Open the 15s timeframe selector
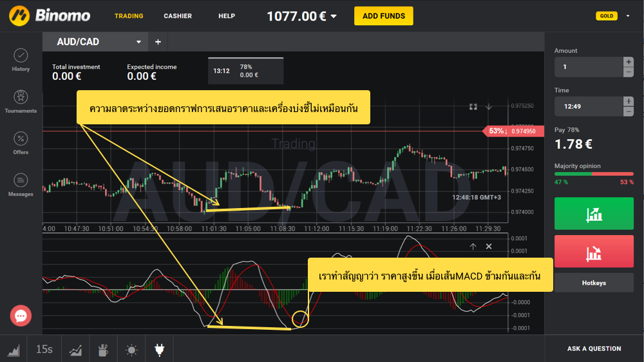The height and width of the screenshot is (362, 644). pos(44,350)
